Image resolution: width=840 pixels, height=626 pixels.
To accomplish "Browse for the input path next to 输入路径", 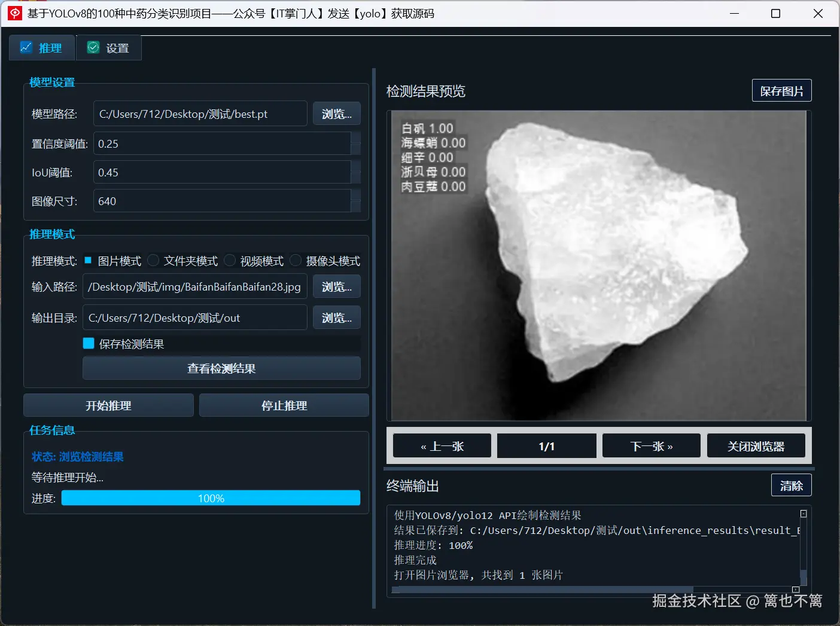I will click(x=336, y=286).
